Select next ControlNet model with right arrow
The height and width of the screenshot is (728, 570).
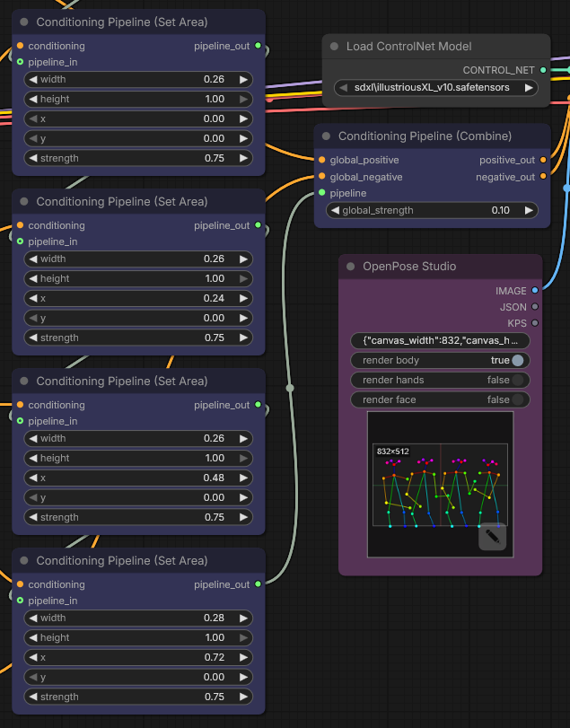[x=530, y=88]
